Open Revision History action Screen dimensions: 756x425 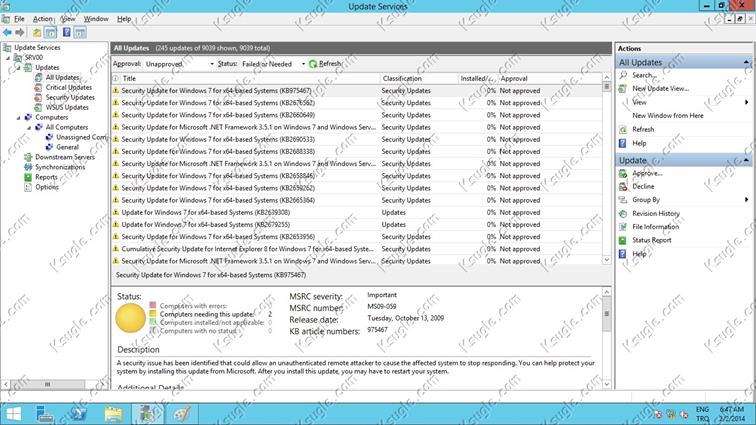[656, 213]
